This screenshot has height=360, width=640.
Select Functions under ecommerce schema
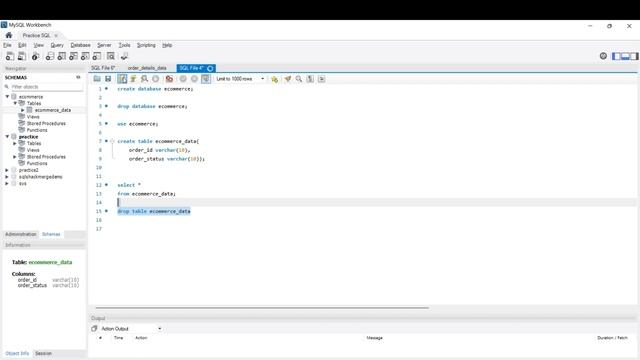(x=37, y=130)
